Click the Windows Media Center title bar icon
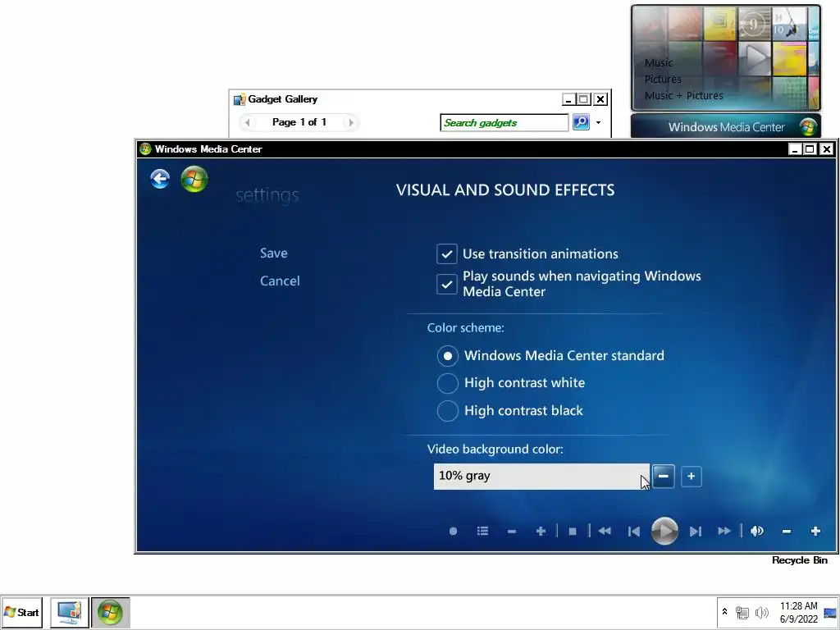This screenshot has height=630, width=840. click(145, 149)
